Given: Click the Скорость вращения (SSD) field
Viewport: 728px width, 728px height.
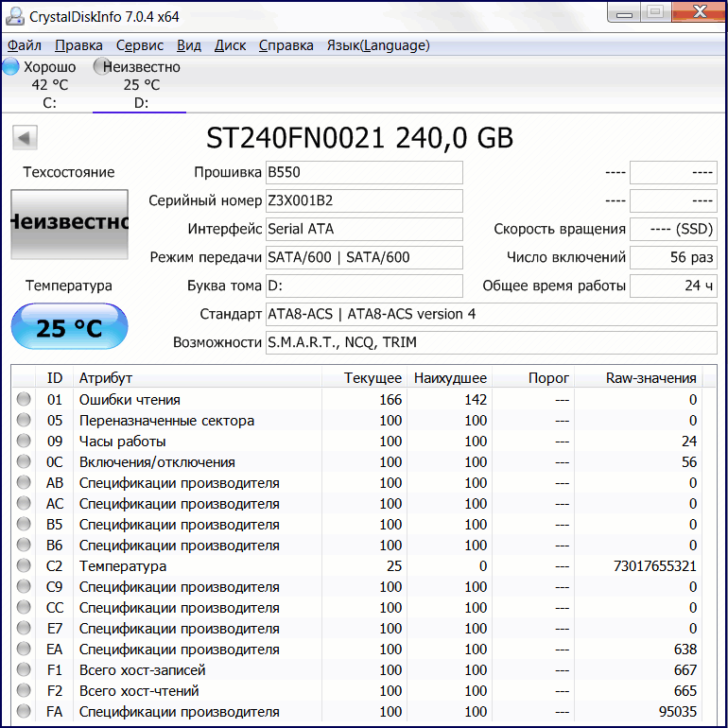Looking at the screenshot, I should click(x=673, y=230).
